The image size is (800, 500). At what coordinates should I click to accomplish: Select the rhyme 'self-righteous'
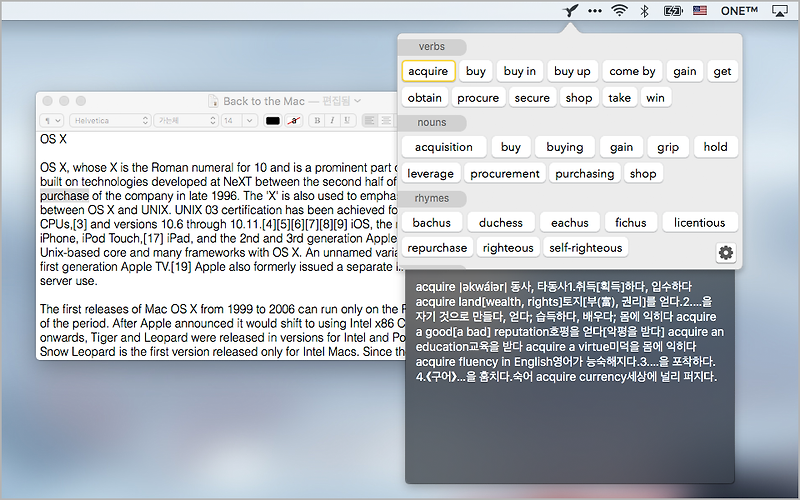[x=586, y=247]
